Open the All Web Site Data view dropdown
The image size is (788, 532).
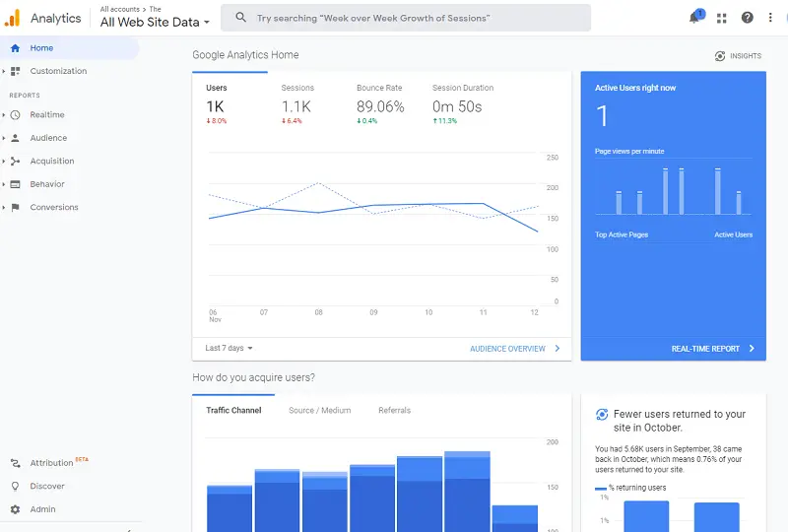click(155, 22)
